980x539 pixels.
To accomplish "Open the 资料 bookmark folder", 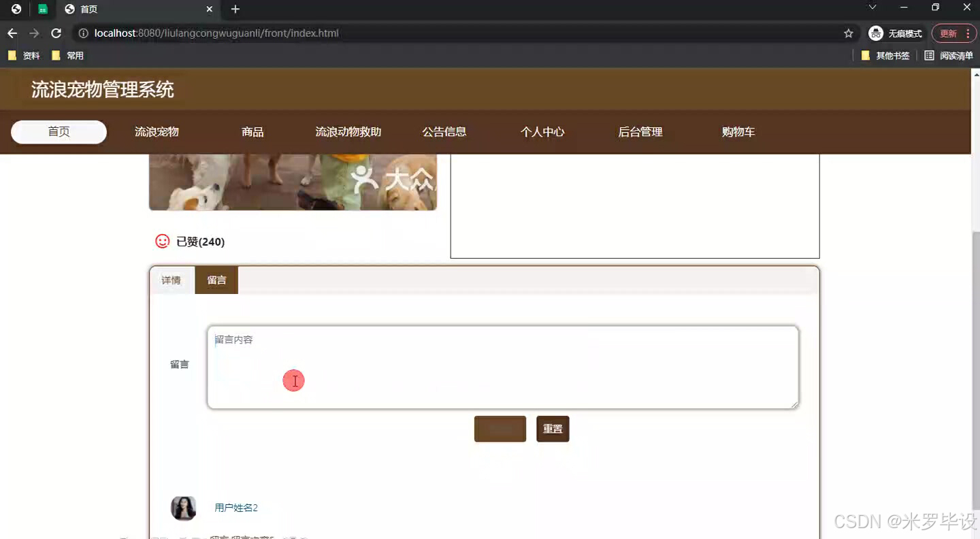I will click(x=24, y=56).
